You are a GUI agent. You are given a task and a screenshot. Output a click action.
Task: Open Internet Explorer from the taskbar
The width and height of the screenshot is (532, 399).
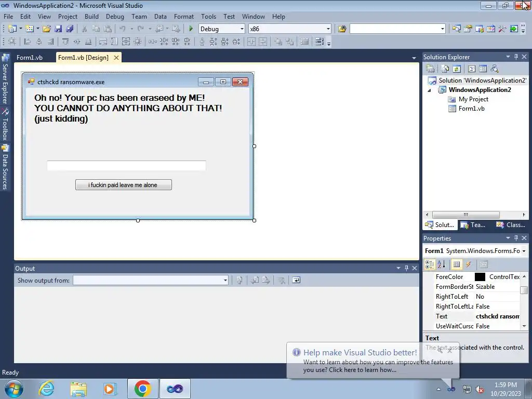(46, 389)
